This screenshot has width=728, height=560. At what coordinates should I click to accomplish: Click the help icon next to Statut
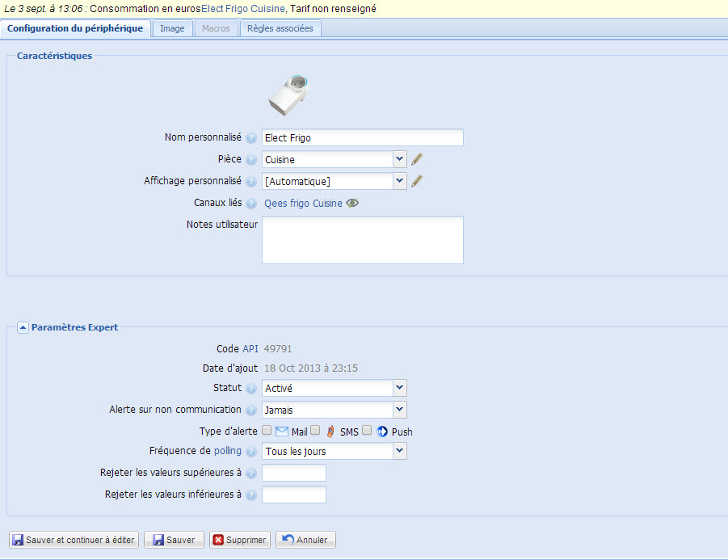coord(251,389)
